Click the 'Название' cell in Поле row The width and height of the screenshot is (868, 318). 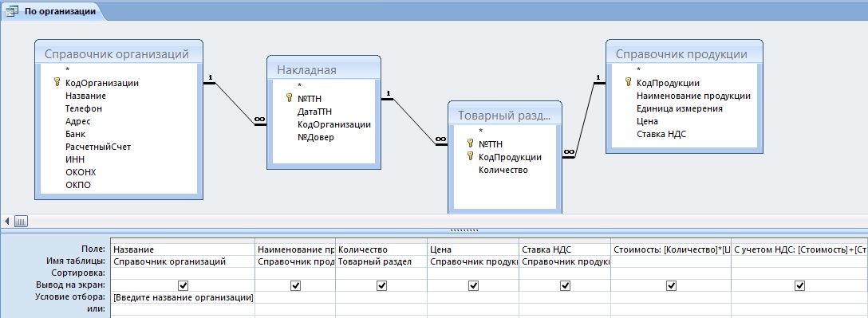coord(183,250)
